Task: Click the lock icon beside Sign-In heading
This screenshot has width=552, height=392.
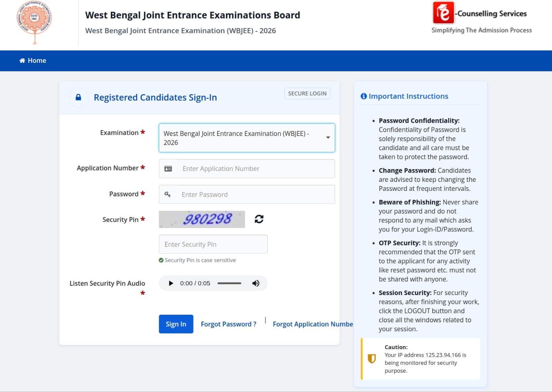Action: 78,97
